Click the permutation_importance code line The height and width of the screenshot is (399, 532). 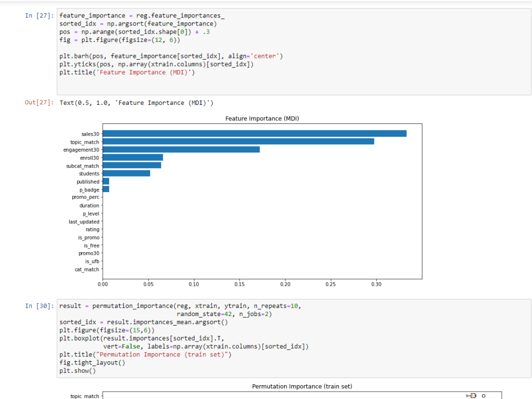coord(180,306)
